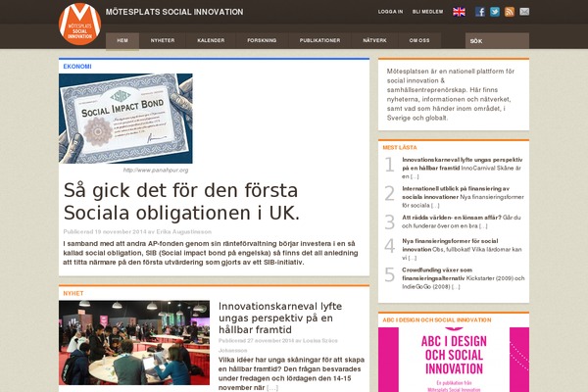
Task: Open the Twitter icon link
Action: (x=495, y=12)
